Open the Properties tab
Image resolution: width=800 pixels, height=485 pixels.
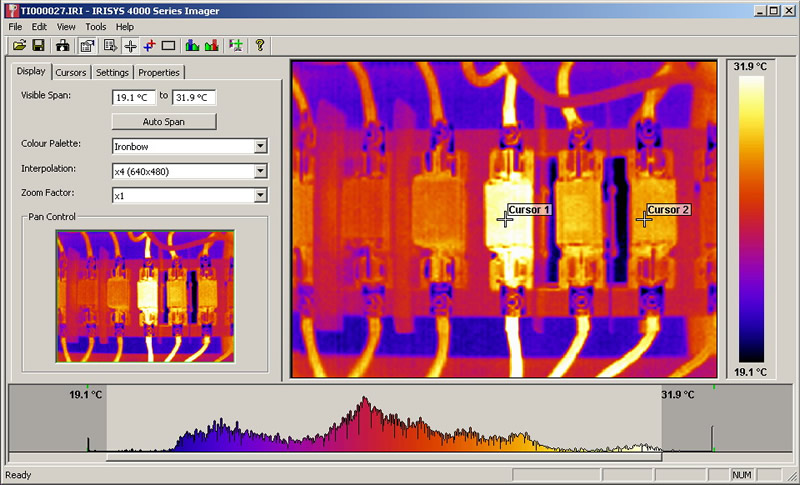point(159,72)
